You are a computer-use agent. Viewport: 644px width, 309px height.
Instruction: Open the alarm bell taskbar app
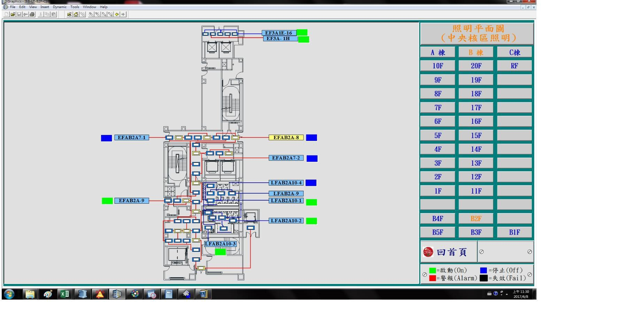(100, 294)
